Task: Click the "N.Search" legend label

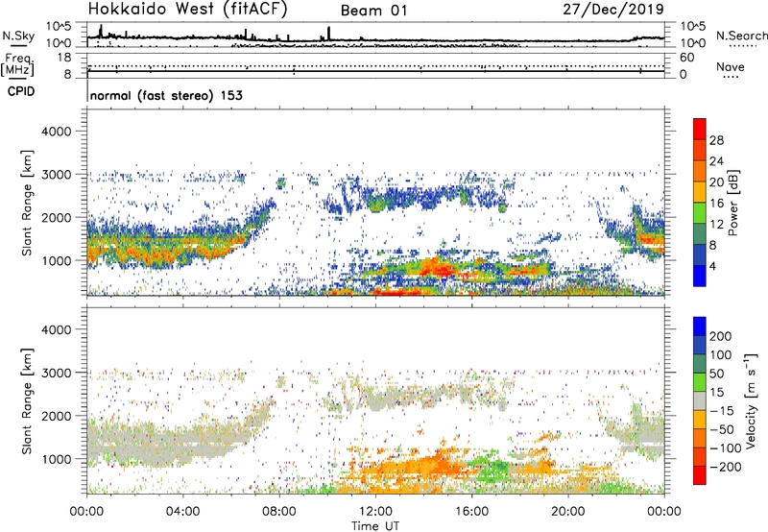Action: pos(741,36)
